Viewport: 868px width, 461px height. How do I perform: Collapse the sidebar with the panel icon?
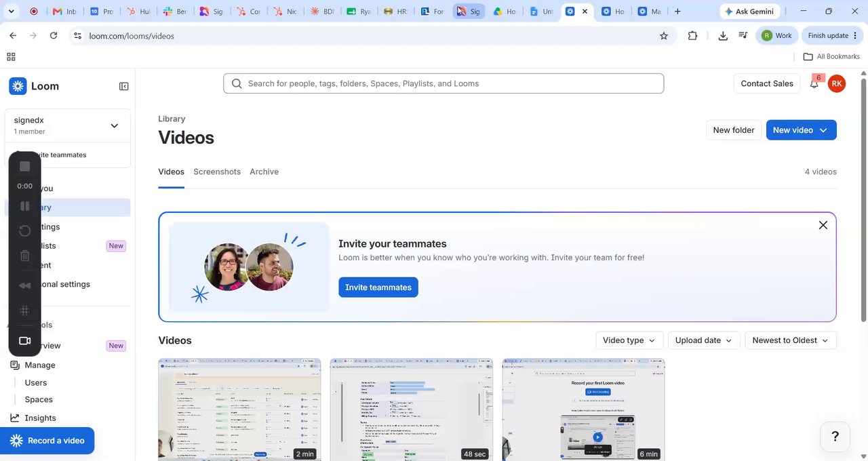124,86
